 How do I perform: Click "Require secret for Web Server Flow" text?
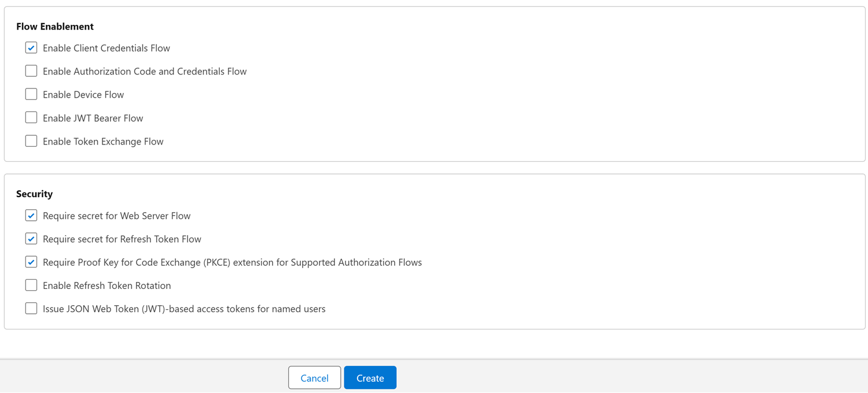pos(116,216)
